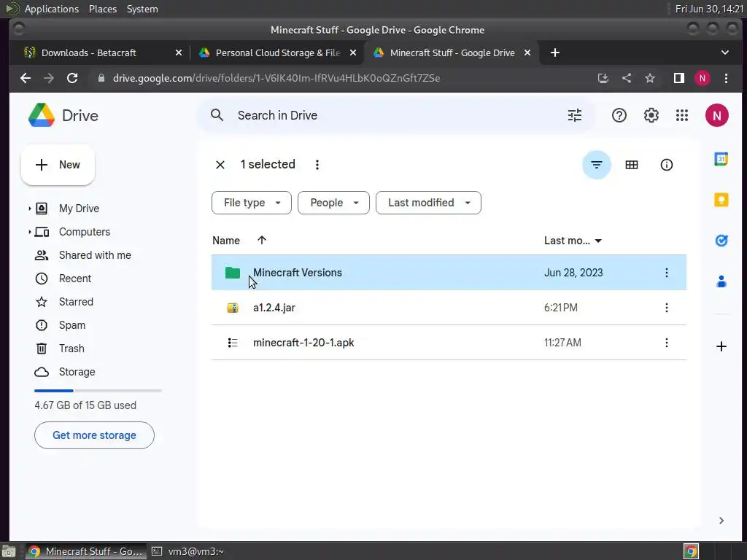Open Starred items view
The image size is (747, 560).
pos(76,302)
